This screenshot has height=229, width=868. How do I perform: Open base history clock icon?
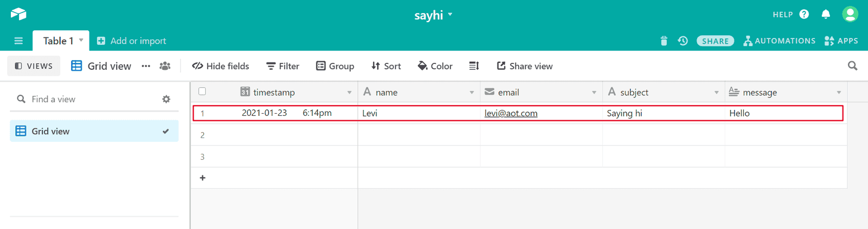click(683, 41)
